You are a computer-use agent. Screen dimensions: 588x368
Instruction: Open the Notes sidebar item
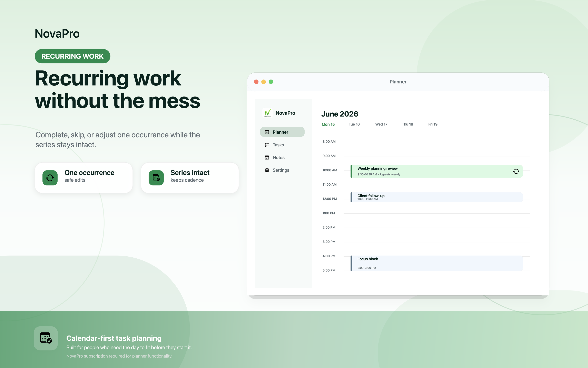click(282, 157)
